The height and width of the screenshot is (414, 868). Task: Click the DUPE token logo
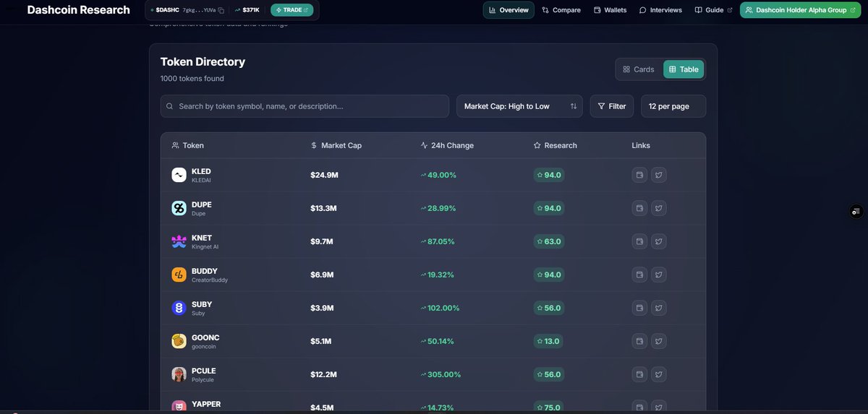click(x=179, y=208)
